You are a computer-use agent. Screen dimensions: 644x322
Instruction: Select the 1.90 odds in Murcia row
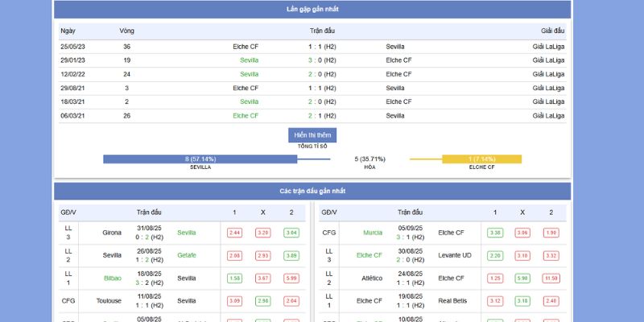(551, 233)
